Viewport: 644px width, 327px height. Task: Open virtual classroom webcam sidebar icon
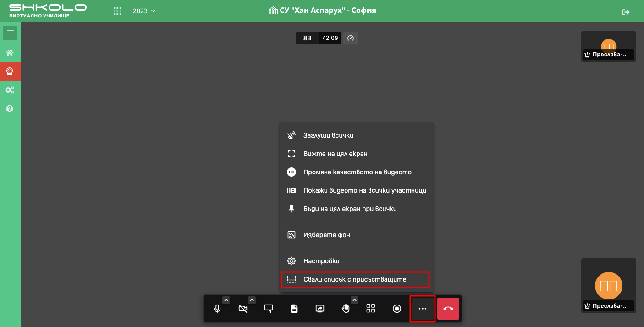(10, 71)
